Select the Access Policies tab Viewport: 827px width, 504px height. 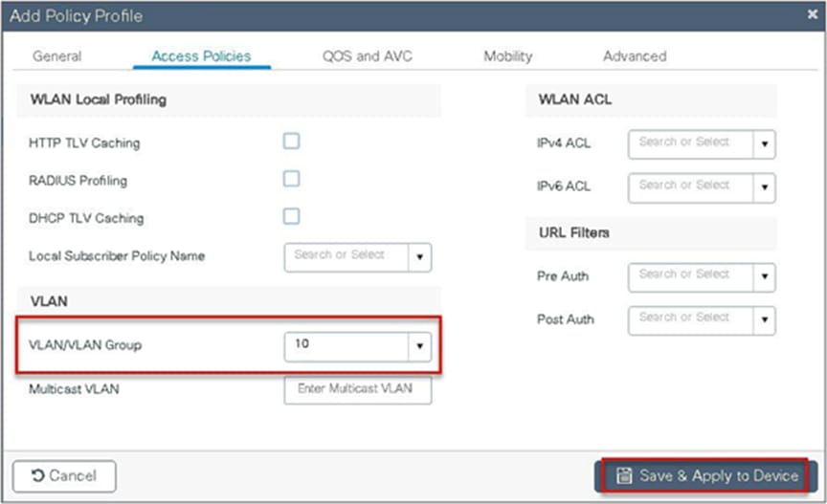tap(201, 55)
